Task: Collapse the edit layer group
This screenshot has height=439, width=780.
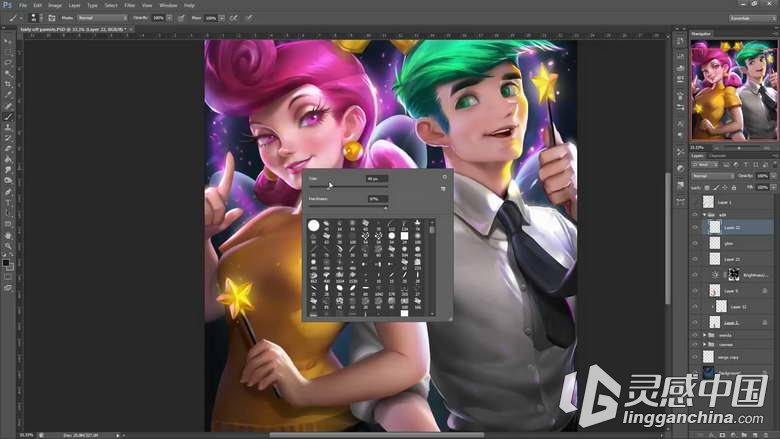Action: [x=704, y=215]
